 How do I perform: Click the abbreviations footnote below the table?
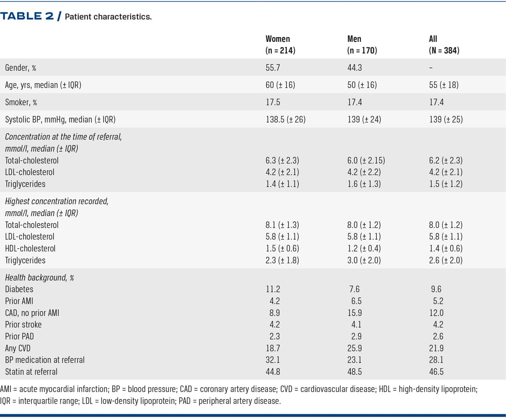(239, 395)
